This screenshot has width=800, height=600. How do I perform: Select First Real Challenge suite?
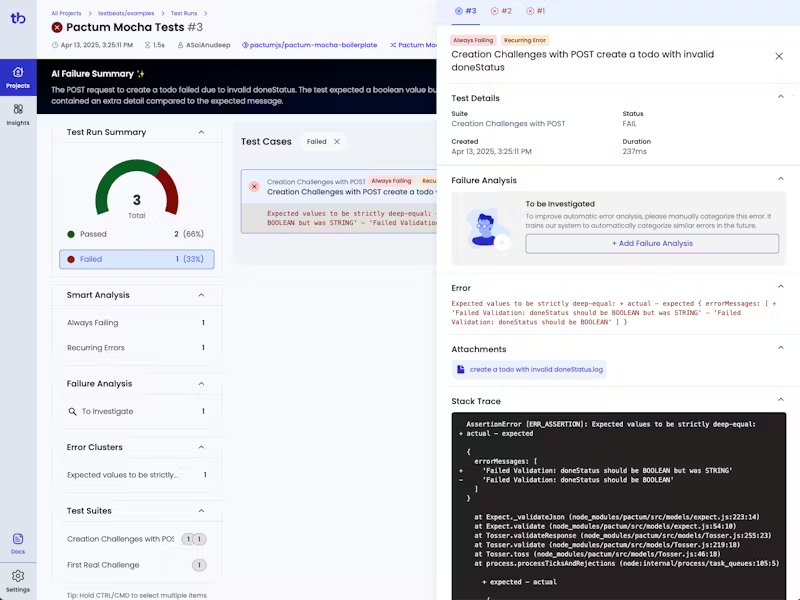(136, 565)
